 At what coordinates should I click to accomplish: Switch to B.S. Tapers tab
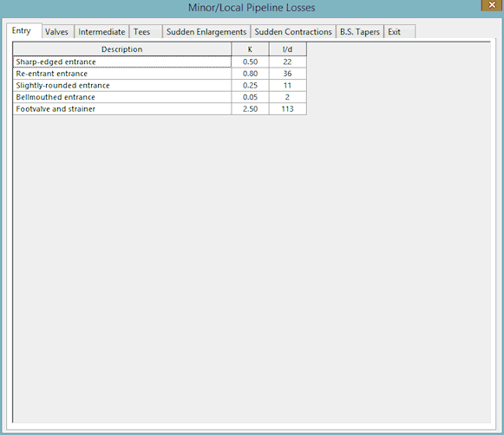(x=360, y=32)
